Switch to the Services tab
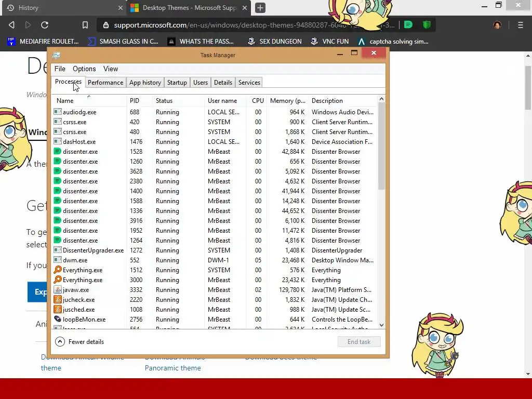Screen dimensions: 532x399 [x=249, y=83]
